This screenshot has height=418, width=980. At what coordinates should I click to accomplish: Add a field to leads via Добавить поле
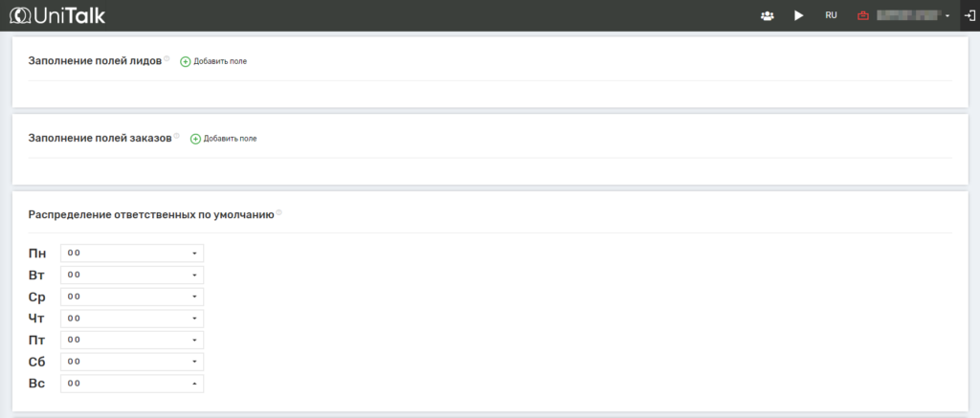(220, 61)
